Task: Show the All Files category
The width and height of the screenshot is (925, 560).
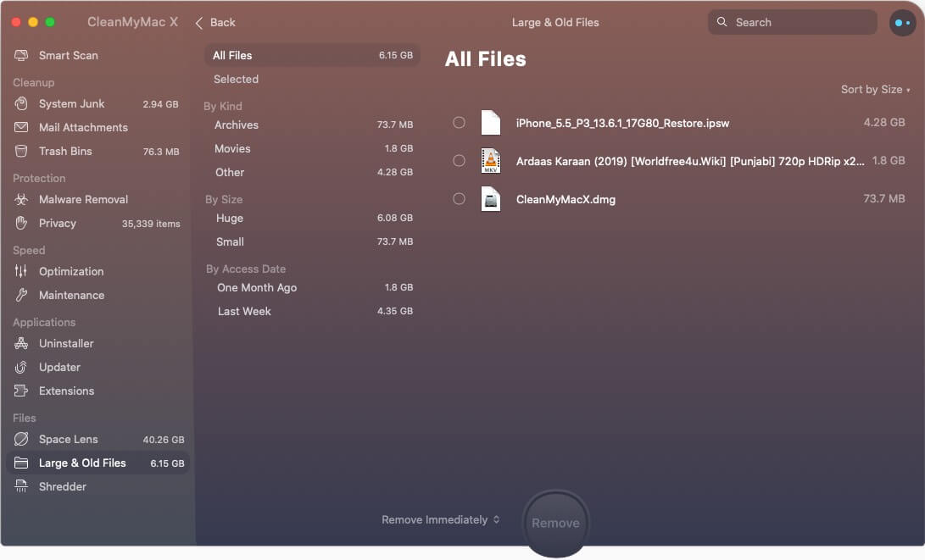Action: tap(312, 55)
